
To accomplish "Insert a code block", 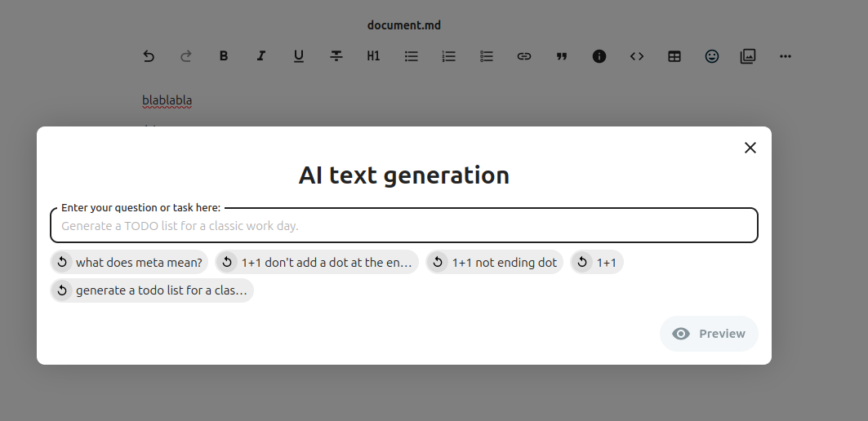I will point(637,56).
